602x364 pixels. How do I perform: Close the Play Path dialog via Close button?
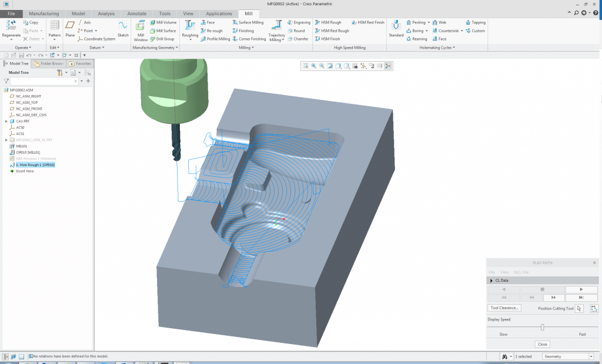pos(542,344)
